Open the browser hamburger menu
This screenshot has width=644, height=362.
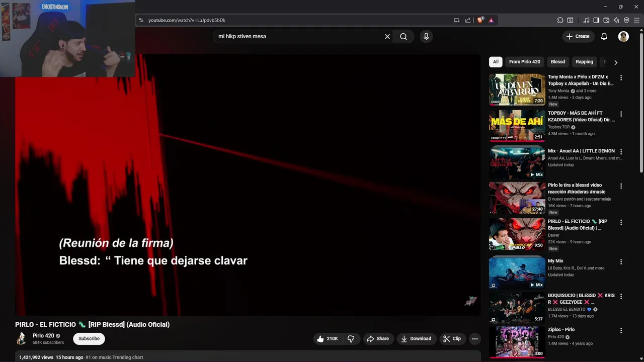(x=636, y=20)
